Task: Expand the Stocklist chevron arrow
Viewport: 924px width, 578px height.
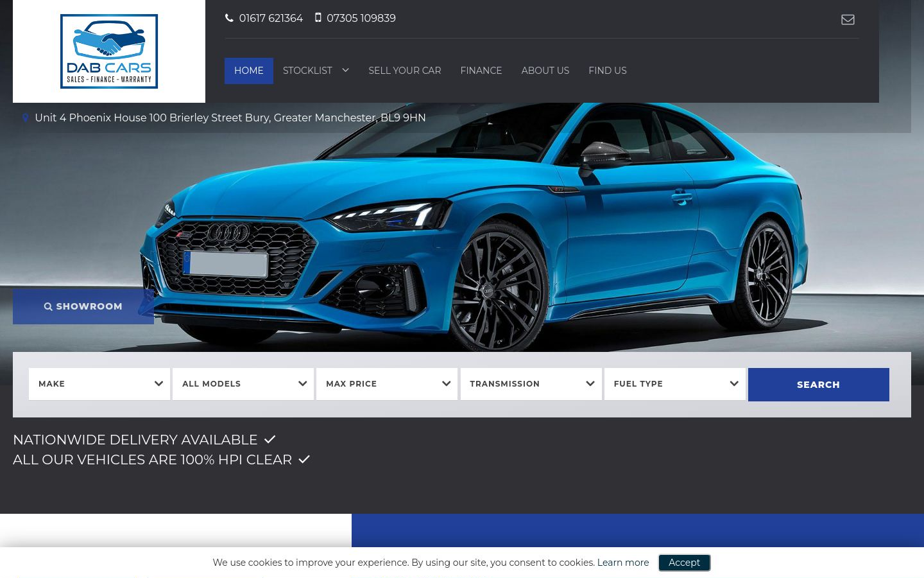Action: click(x=345, y=70)
